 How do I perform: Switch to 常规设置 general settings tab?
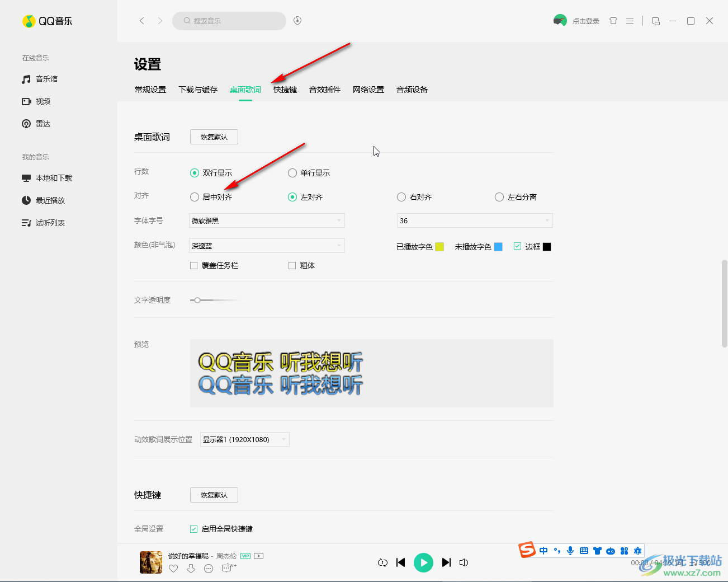pyautogui.click(x=150, y=90)
